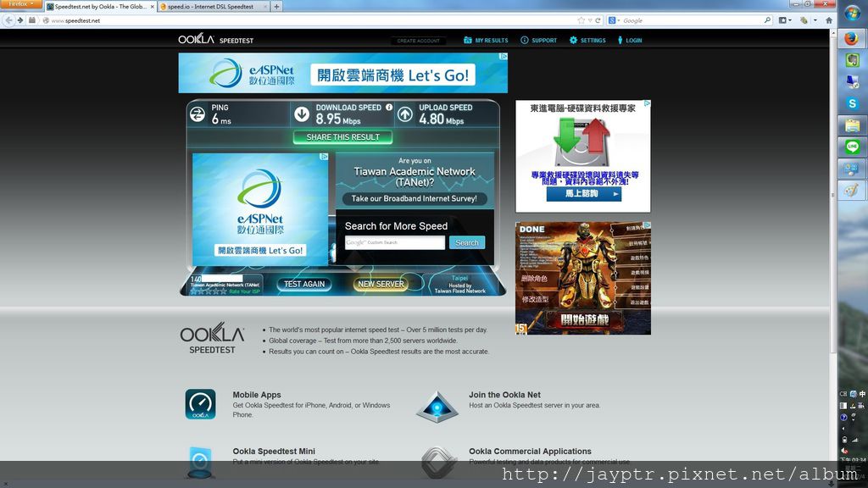Image resolution: width=868 pixels, height=488 pixels.
Task: Click the upload speed arrow icon
Action: coord(405,114)
